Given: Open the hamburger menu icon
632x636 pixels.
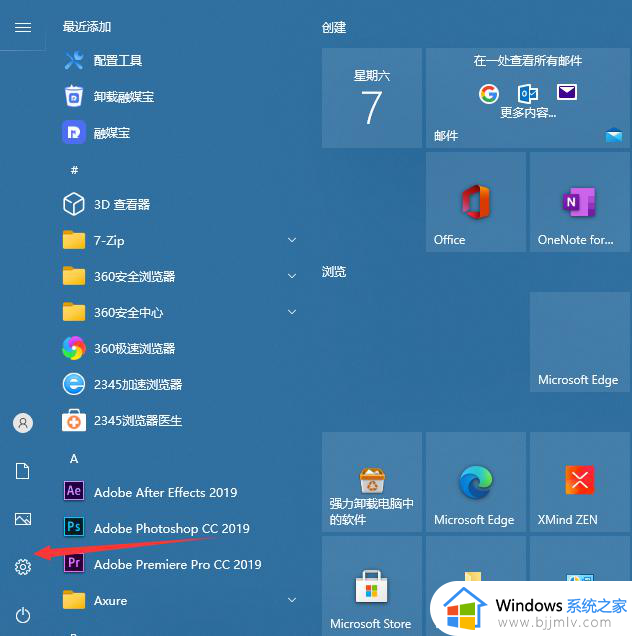Looking at the screenshot, I should point(23,27).
